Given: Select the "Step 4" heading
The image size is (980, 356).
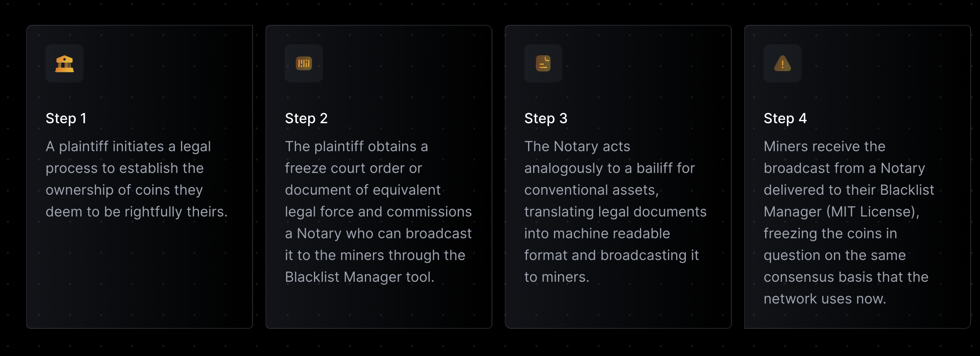Looking at the screenshot, I should [785, 118].
